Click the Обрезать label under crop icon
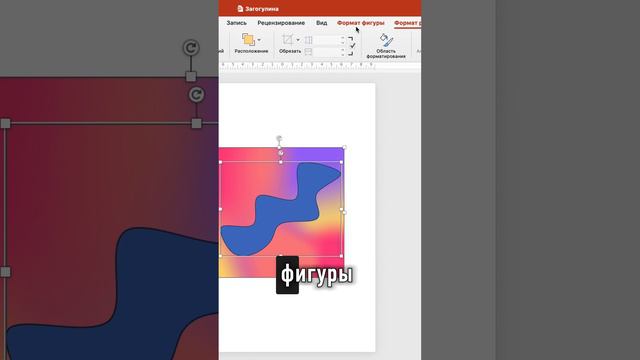Screen dimensions: 640x360 (290, 51)
